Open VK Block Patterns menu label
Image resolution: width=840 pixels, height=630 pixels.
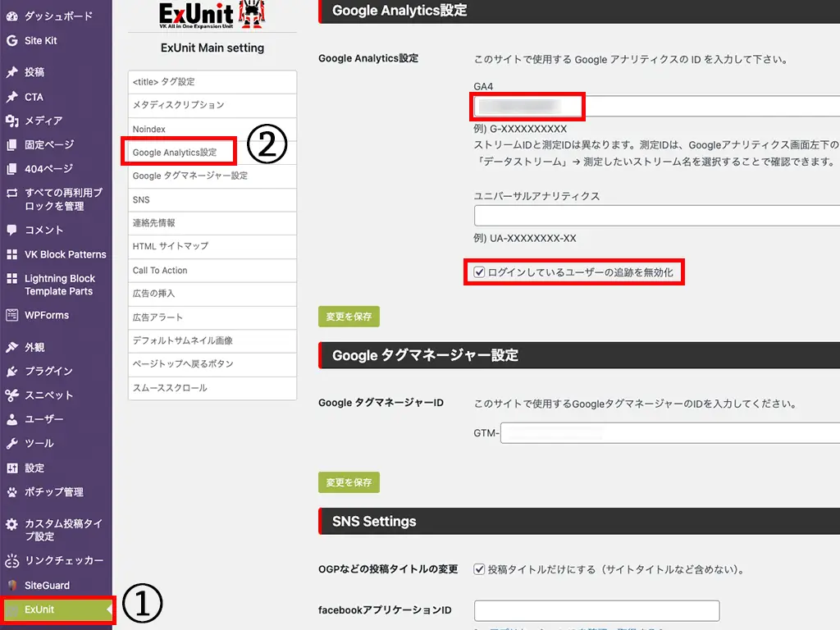66,254
